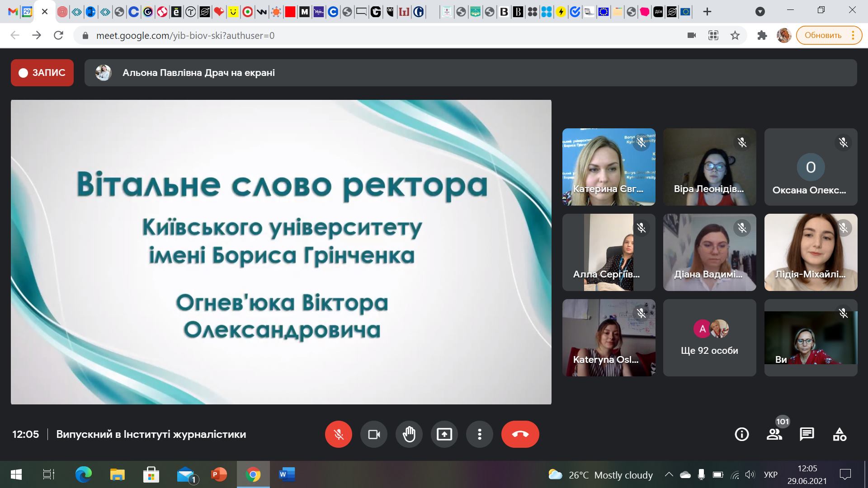Switch to the Gmail browser tab
This screenshot has height=488, width=868.
[13, 12]
